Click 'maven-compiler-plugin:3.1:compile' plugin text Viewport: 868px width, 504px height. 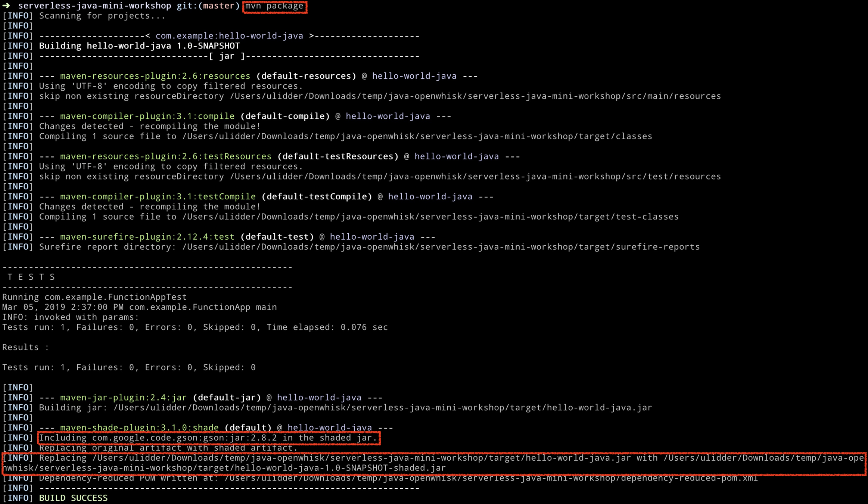[x=147, y=116]
